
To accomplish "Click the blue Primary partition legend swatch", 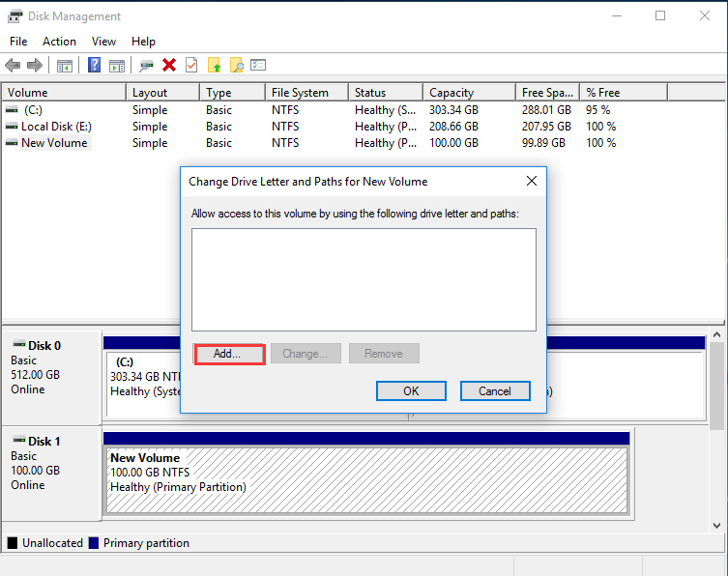I will click(x=94, y=542).
